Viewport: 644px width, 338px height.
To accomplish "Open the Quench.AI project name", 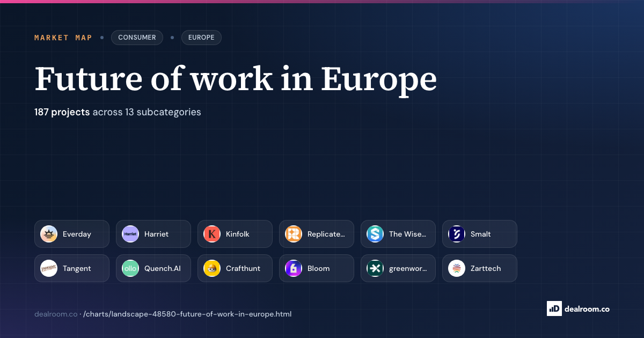I will pos(163,268).
